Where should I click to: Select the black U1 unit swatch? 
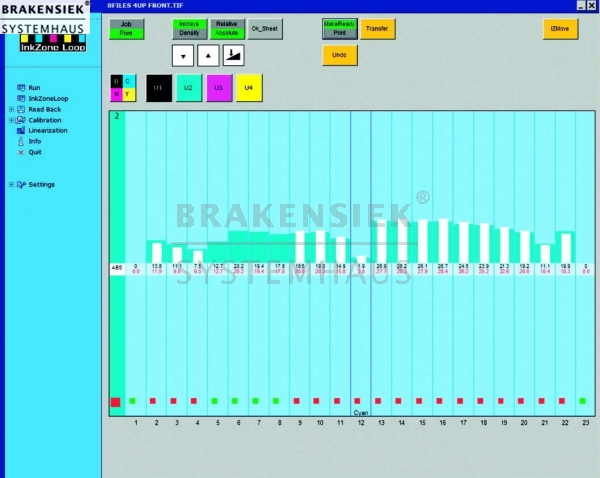pos(159,88)
